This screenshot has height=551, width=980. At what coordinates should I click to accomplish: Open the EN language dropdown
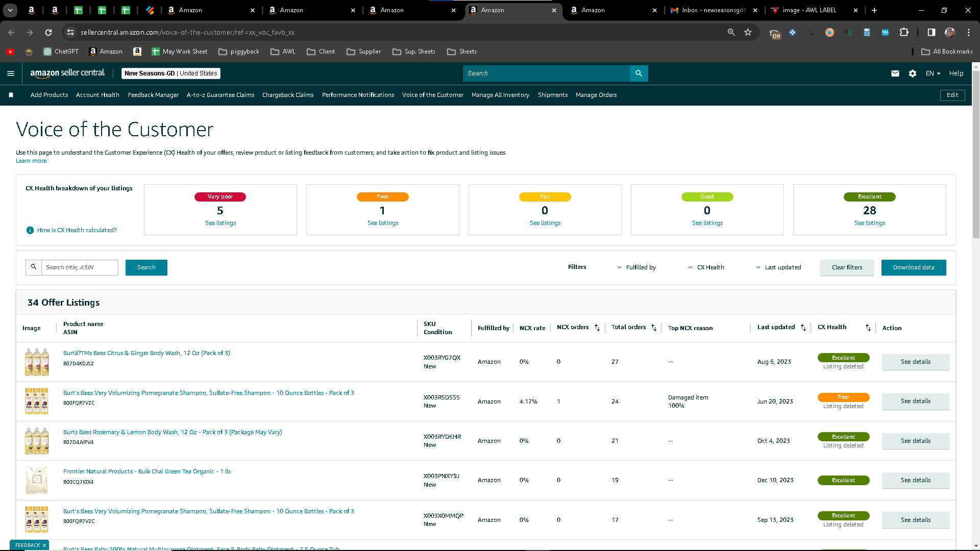click(933, 73)
